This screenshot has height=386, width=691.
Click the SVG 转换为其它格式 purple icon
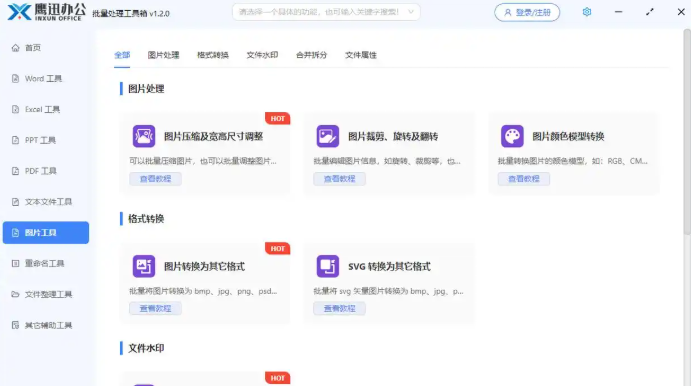tap(328, 266)
